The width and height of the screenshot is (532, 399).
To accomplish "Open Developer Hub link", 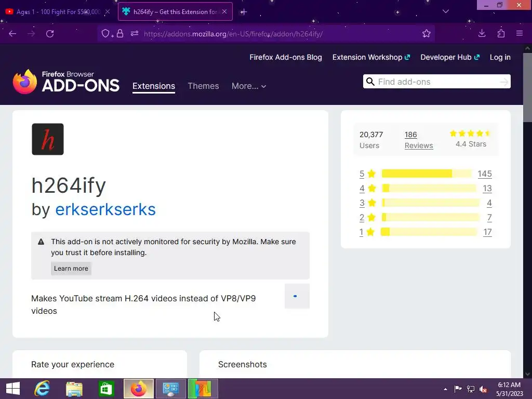I will (x=450, y=57).
